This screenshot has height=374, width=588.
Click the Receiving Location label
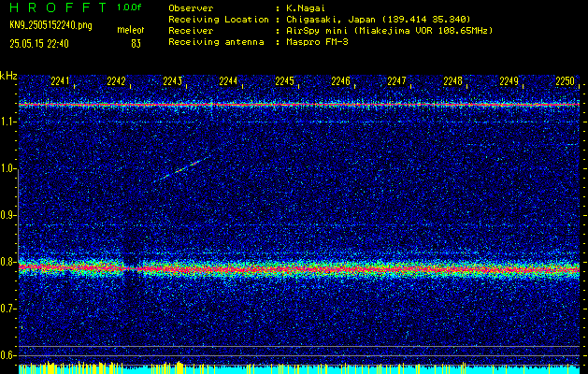click(x=219, y=20)
